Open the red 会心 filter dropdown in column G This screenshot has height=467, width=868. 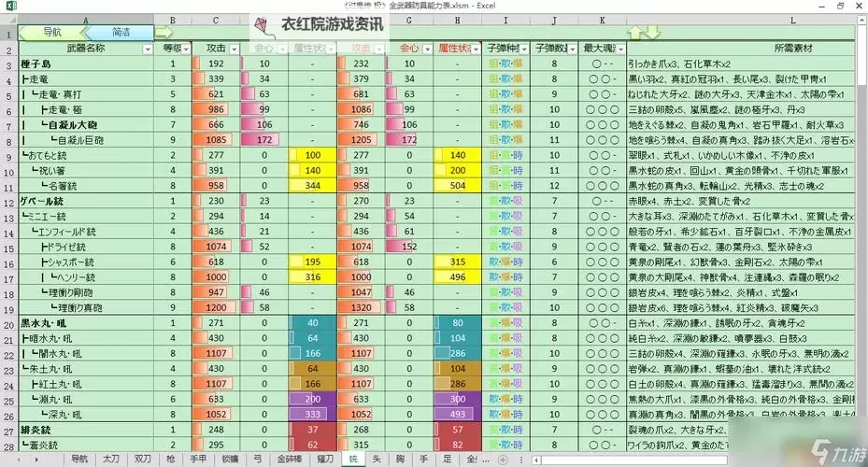(427, 50)
